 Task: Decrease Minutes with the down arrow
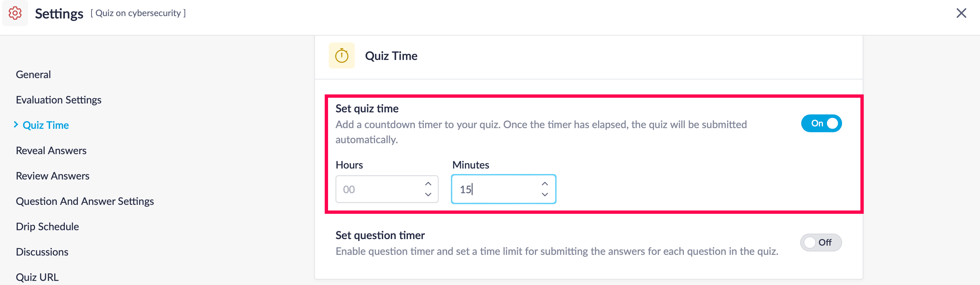point(545,195)
